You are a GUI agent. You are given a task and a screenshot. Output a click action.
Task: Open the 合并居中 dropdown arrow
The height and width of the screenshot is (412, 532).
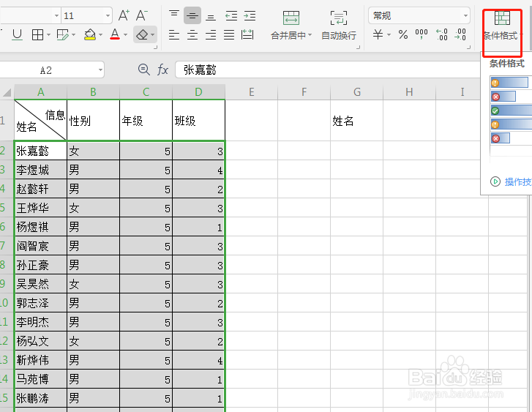tap(310, 35)
